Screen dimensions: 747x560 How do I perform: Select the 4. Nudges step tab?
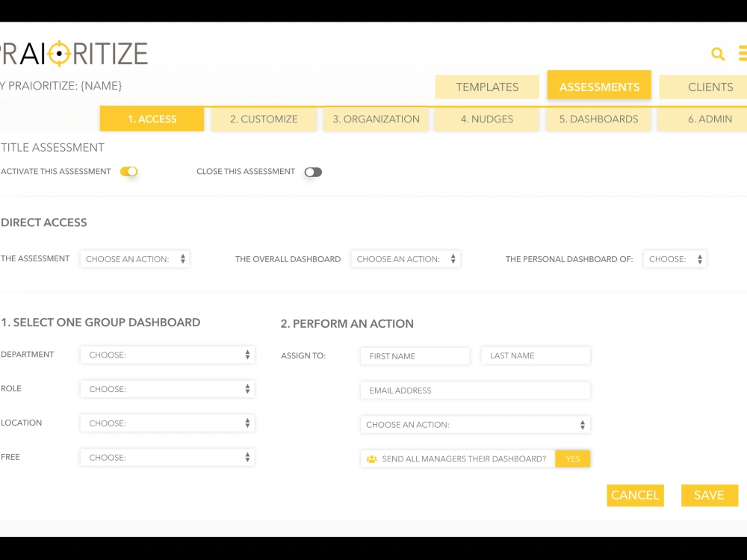(x=487, y=119)
